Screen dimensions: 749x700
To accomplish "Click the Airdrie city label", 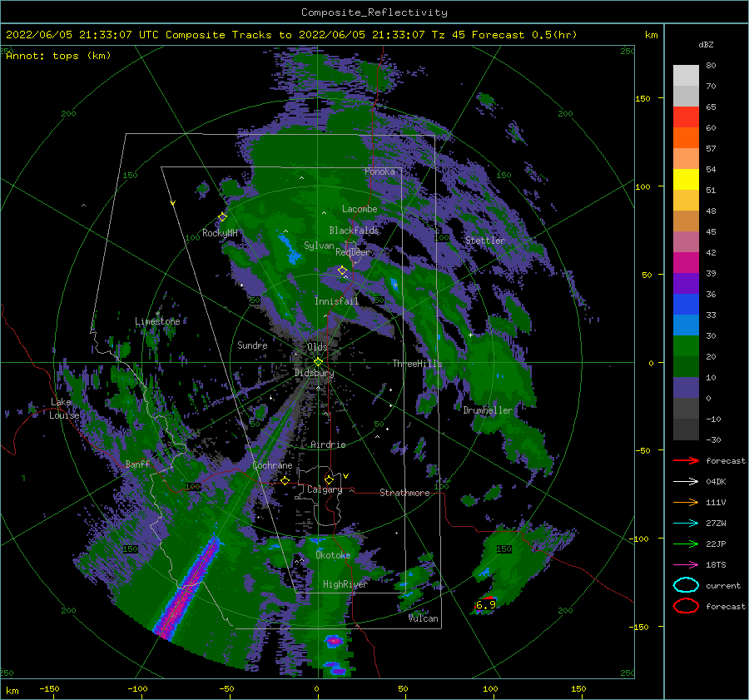I will coord(328,444).
